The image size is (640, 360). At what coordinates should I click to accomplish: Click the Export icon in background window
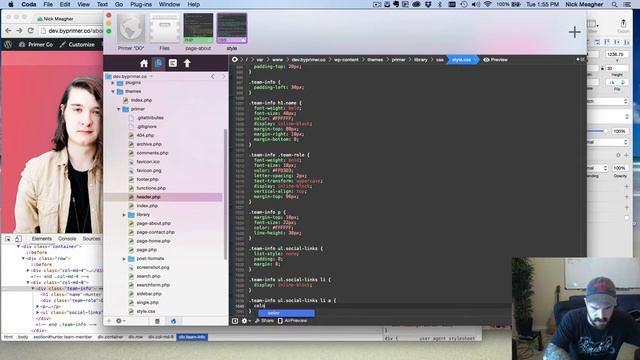pos(623,25)
